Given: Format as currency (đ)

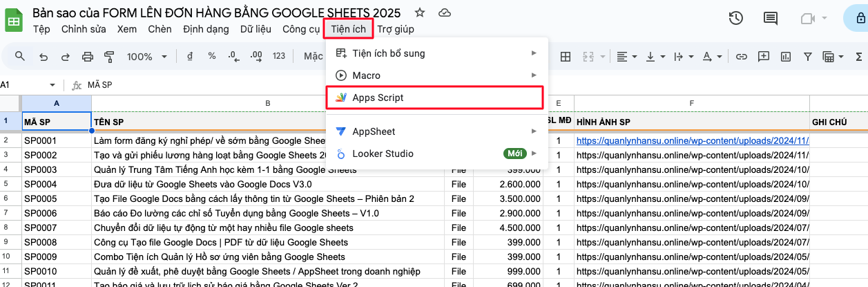Looking at the screenshot, I should (x=190, y=56).
